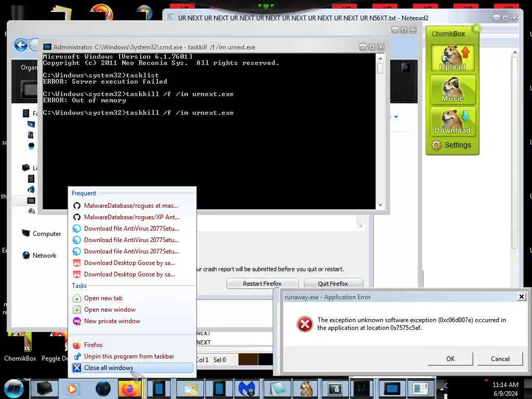The height and width of the screenshot is (399, 532).
Task: Click the ChomikBox Upload hamster icon
Action: click(453, 58)
